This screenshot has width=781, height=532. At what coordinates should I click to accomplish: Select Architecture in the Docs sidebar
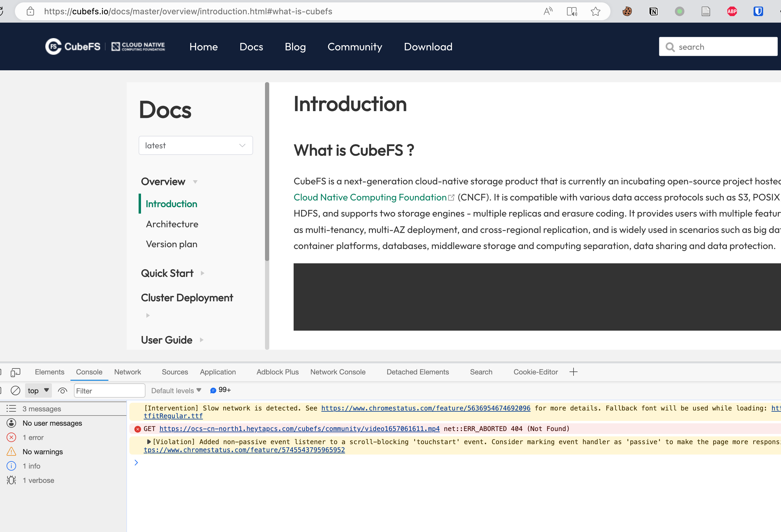click(172, 224)
